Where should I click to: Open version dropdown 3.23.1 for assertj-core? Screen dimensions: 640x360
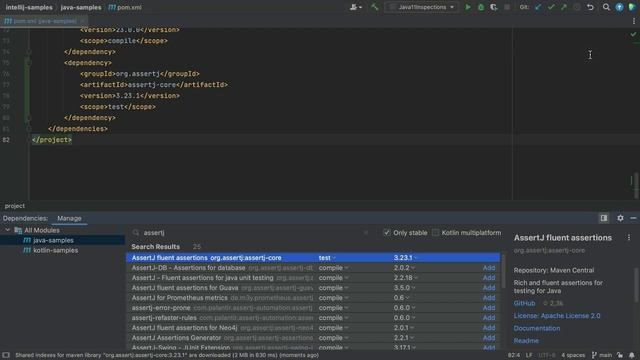(405, 258)
